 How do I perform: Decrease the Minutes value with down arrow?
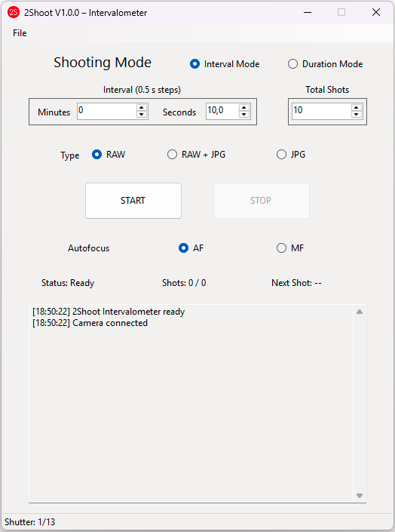click(142, 115)
